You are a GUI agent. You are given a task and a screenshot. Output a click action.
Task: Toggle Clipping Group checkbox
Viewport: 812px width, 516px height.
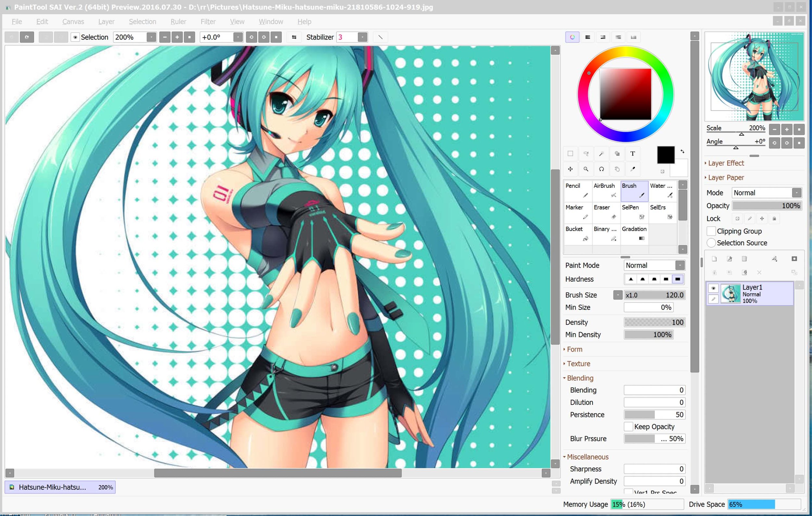(711, 231)
